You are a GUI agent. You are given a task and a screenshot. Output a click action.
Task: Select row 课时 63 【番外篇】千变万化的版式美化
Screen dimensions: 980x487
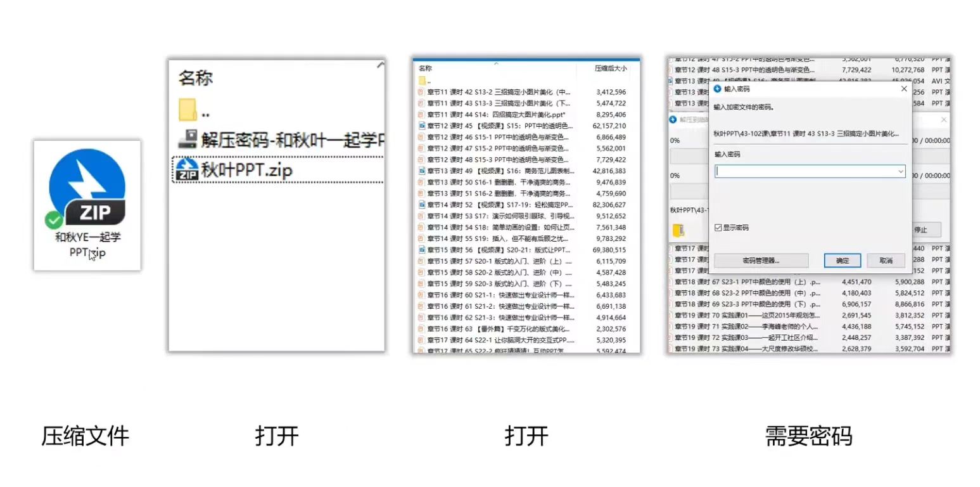[x=500, y=329]
